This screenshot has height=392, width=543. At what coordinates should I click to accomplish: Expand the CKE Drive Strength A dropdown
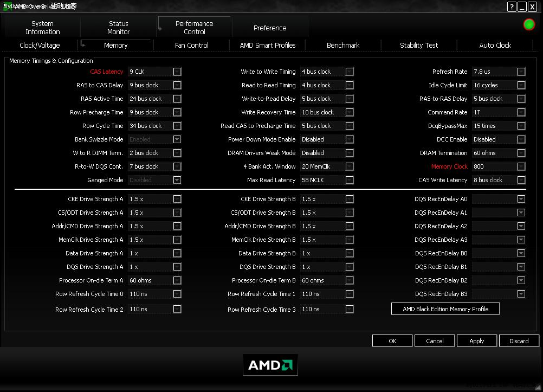click(177, 199)
